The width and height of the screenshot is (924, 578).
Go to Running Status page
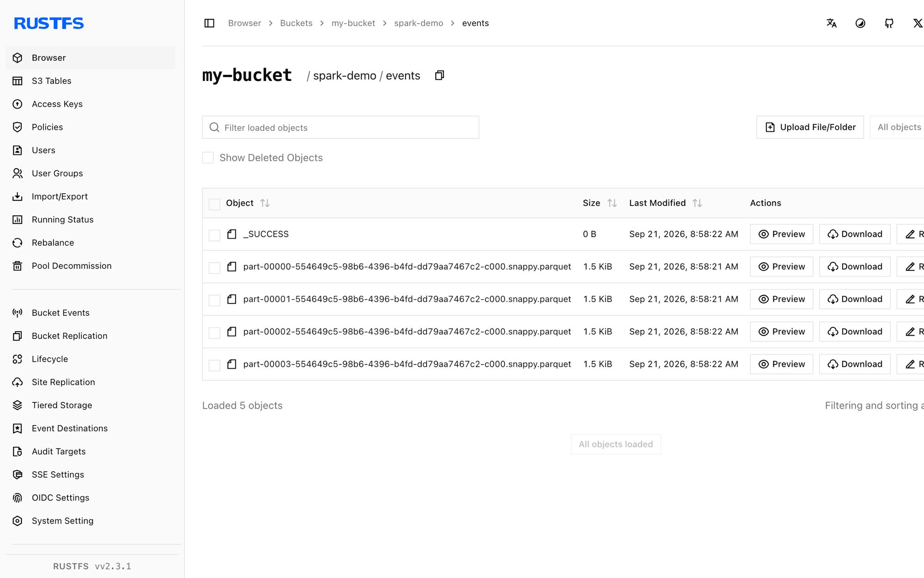click(91, 220)
